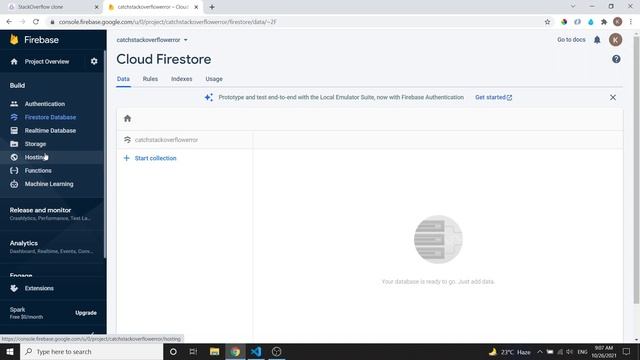This screenshot has height=360, width=640.
Task: Open the user account avatar
Action: pos(616,40)
